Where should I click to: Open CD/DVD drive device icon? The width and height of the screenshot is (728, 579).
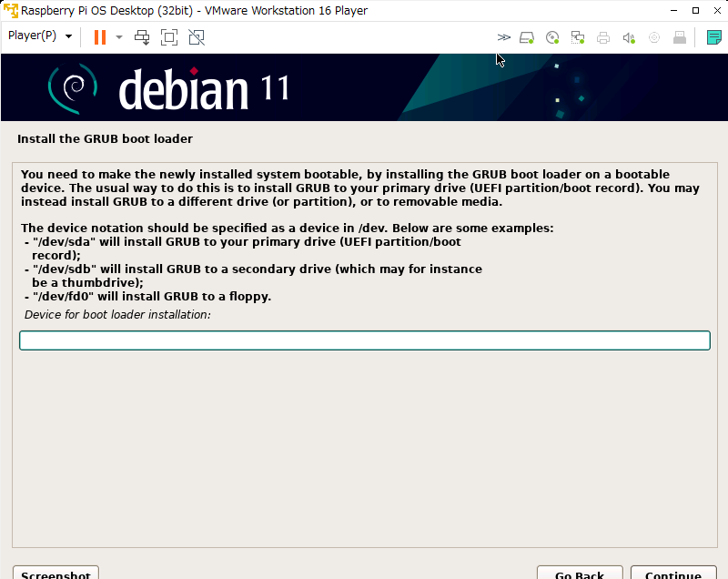tap(552, 37)
